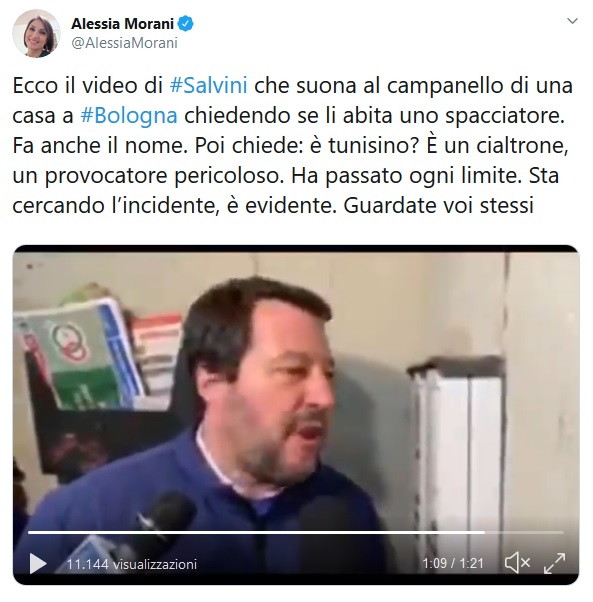Jump to unplayed end of video progress bar
The height and width of the screenshot is (602, 593).
[524, 533]
